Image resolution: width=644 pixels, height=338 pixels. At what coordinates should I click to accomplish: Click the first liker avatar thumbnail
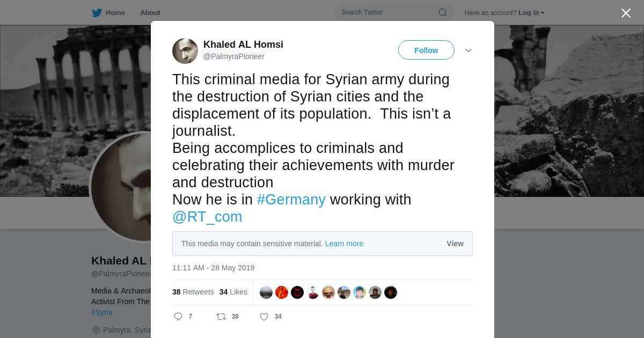coord(266,292)
